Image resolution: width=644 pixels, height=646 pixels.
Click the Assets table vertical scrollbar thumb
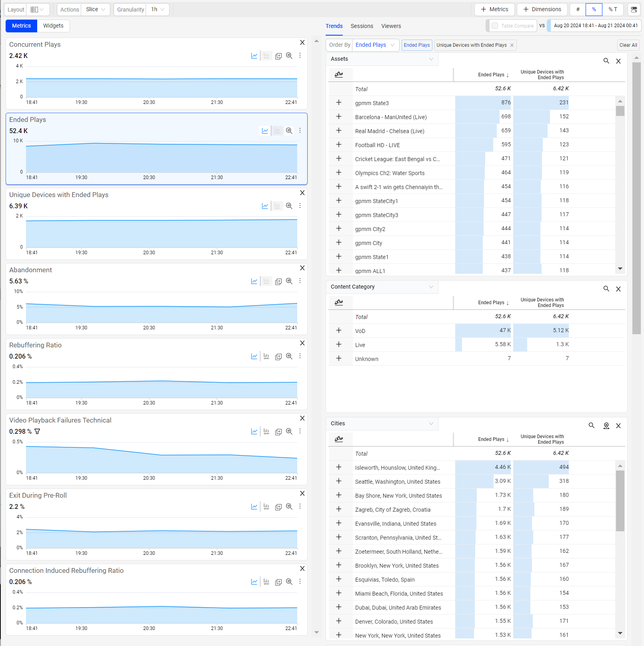[x=620, y=111]
